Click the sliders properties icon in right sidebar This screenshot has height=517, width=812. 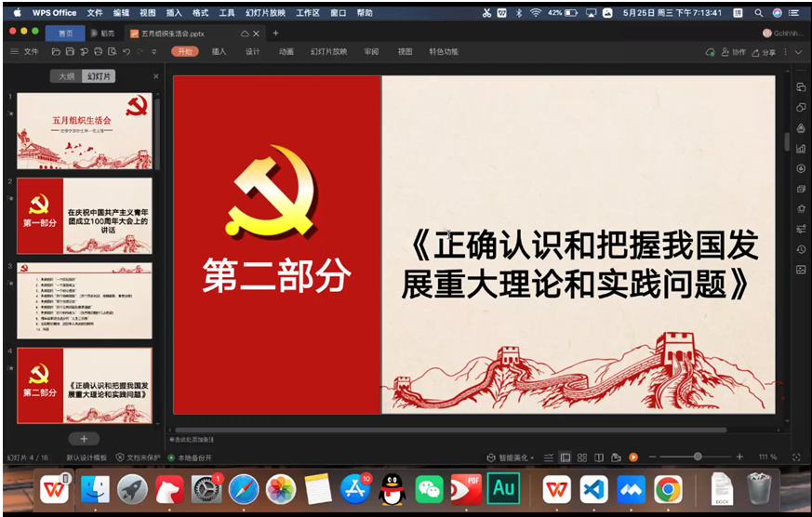tap(801, 230)
